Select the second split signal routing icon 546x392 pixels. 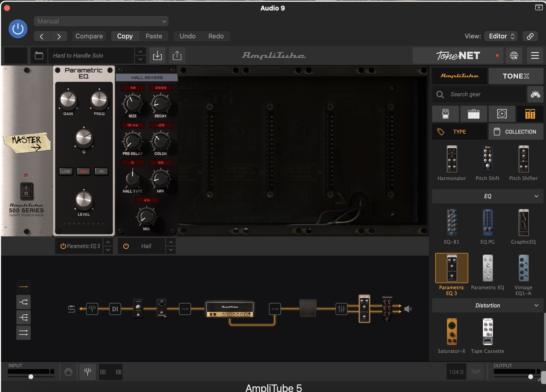coord(23,302)
